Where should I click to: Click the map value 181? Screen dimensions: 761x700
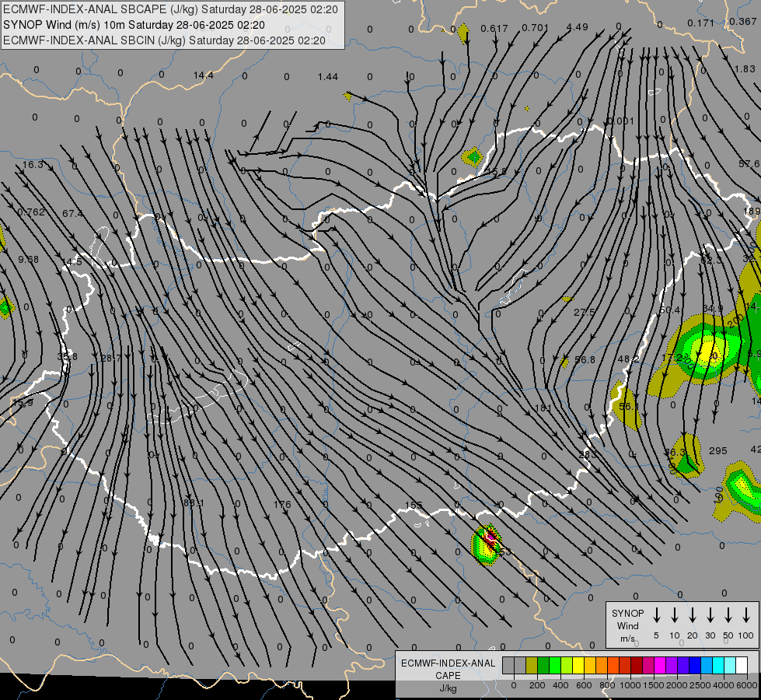543,408
